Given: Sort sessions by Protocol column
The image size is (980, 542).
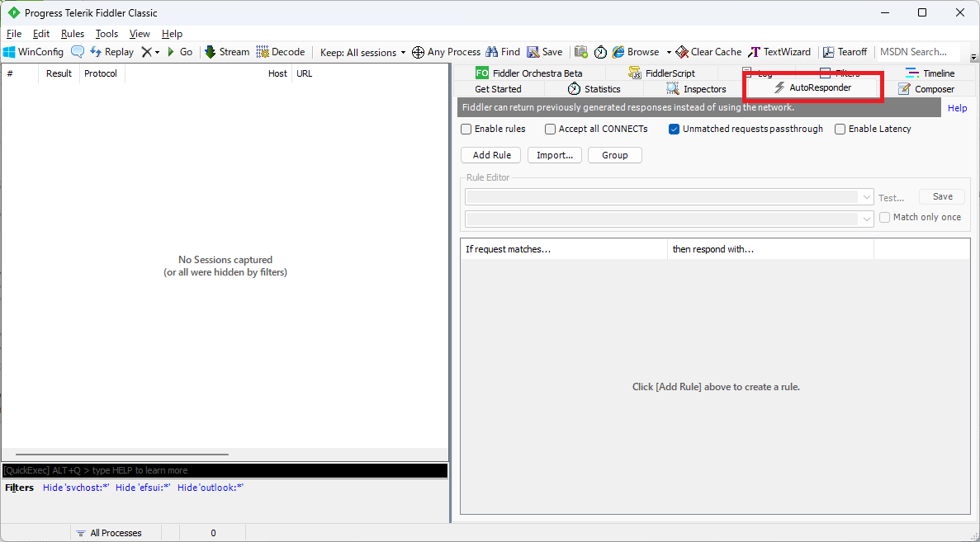Looking at the screenshot, I should [102, 73].
